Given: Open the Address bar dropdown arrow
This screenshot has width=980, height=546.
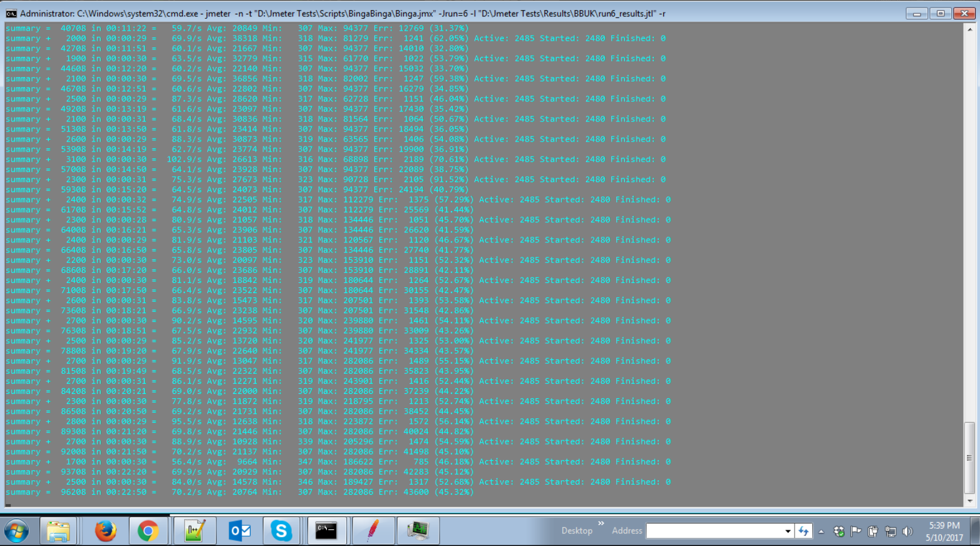Looking at the screenshot, I should [x=788, y=531].
